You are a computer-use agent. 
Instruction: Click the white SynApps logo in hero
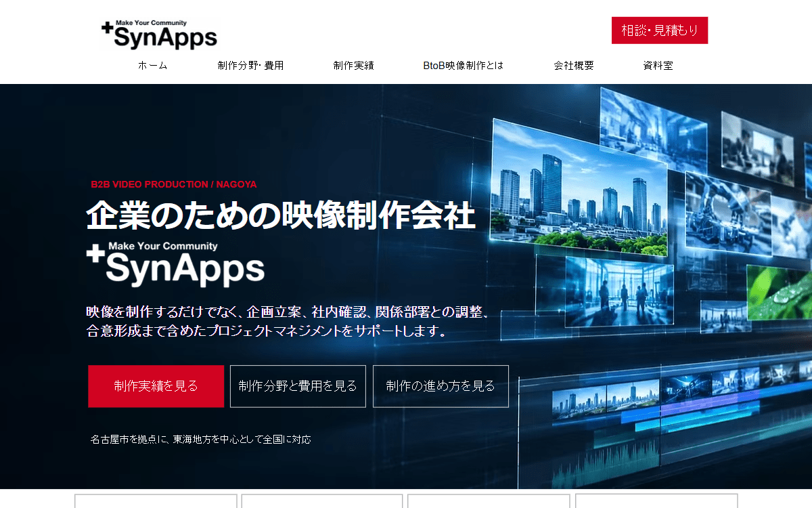point(175,263)
